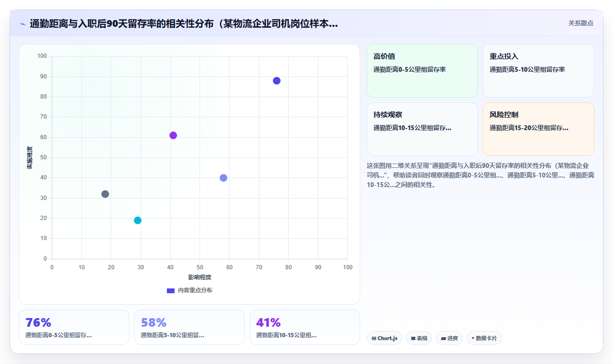Open the 风险控制 quadrant card
Image resolution: width=613 pixels, height=364 pixels.
point(538,129)
